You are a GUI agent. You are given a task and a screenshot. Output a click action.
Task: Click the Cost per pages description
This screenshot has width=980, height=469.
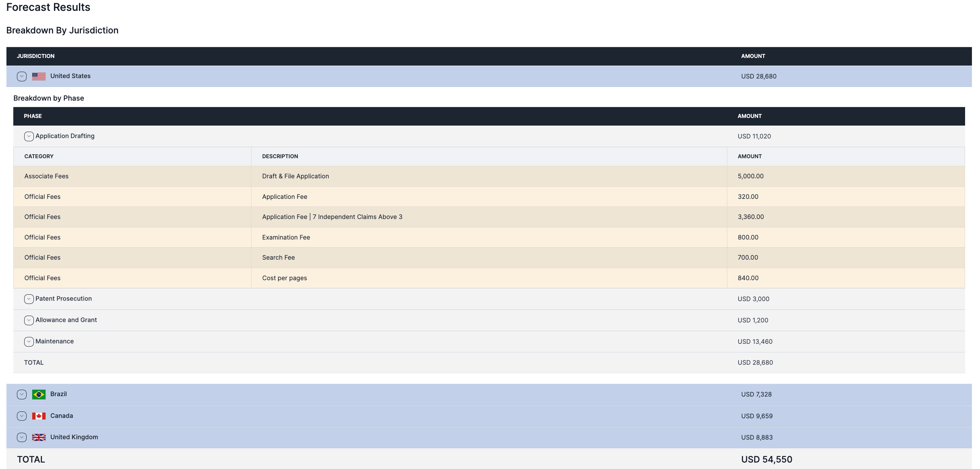(284, 278)
